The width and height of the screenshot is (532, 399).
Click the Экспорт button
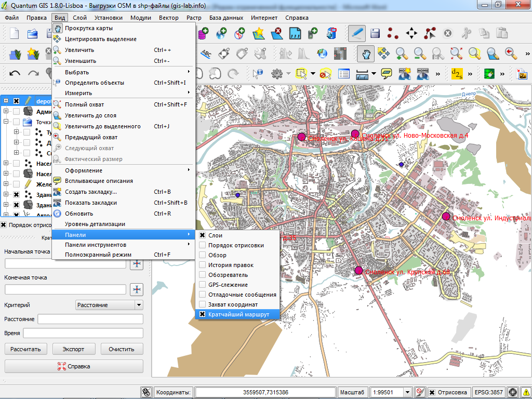[x=74, y=349]
